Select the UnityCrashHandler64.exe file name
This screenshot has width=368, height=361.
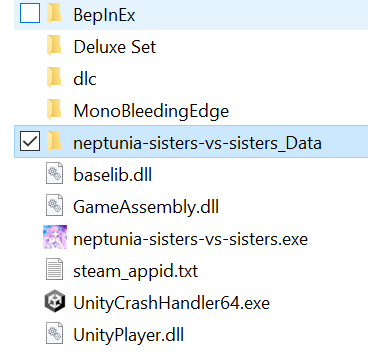coord(171,303)
